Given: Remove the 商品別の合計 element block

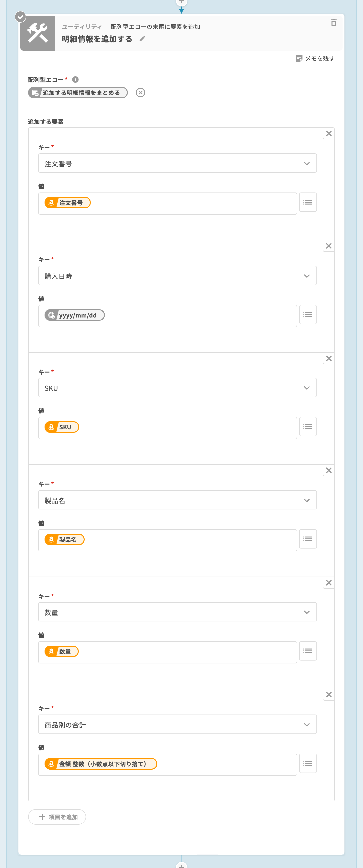Looking at the screenshot, I should [329, 694].
